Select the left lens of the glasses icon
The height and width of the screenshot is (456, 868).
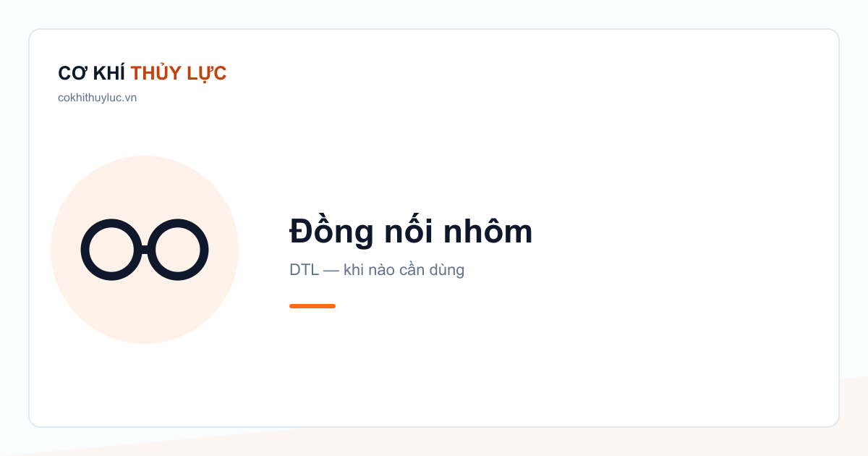click(111, 250)
